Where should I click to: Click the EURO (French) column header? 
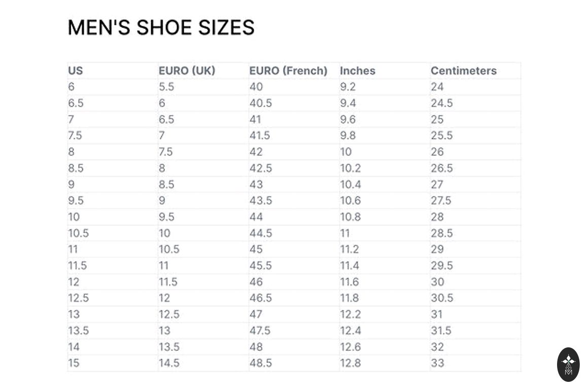(288, 71)
